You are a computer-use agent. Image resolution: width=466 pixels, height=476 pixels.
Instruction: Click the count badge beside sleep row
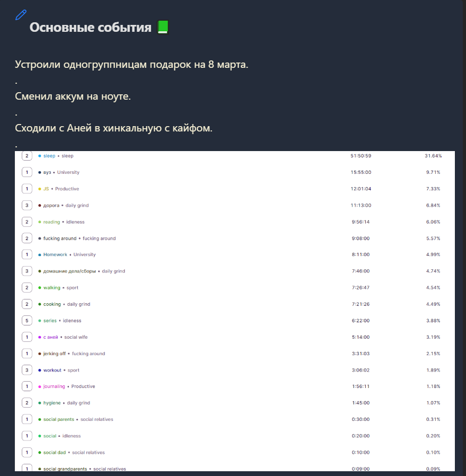(27, 156)
